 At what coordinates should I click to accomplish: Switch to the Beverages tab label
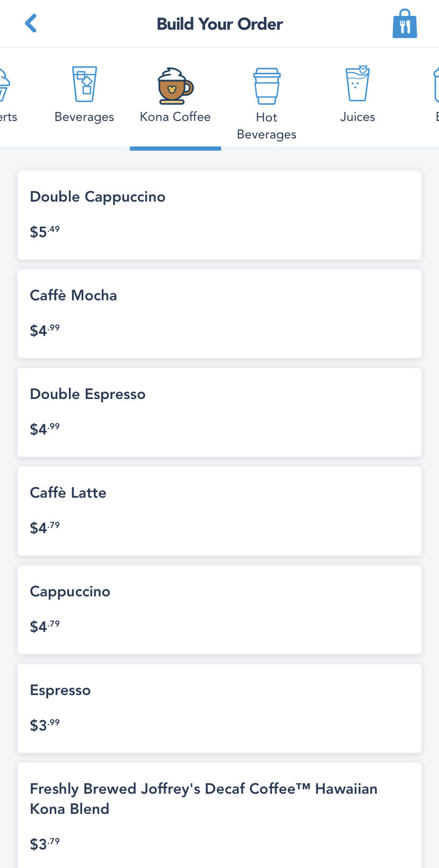pyautogui.click(x=84, y=117)
